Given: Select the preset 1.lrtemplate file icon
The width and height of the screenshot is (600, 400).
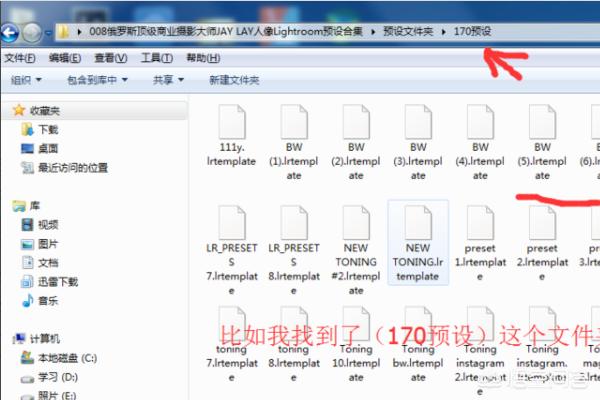Looking at the screenshot, I should (x=480, y=223).
